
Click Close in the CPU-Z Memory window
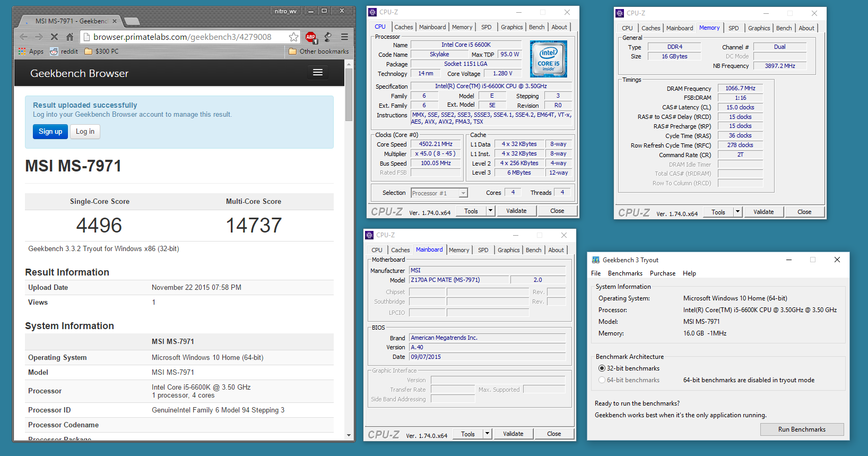tap(804, 212)
